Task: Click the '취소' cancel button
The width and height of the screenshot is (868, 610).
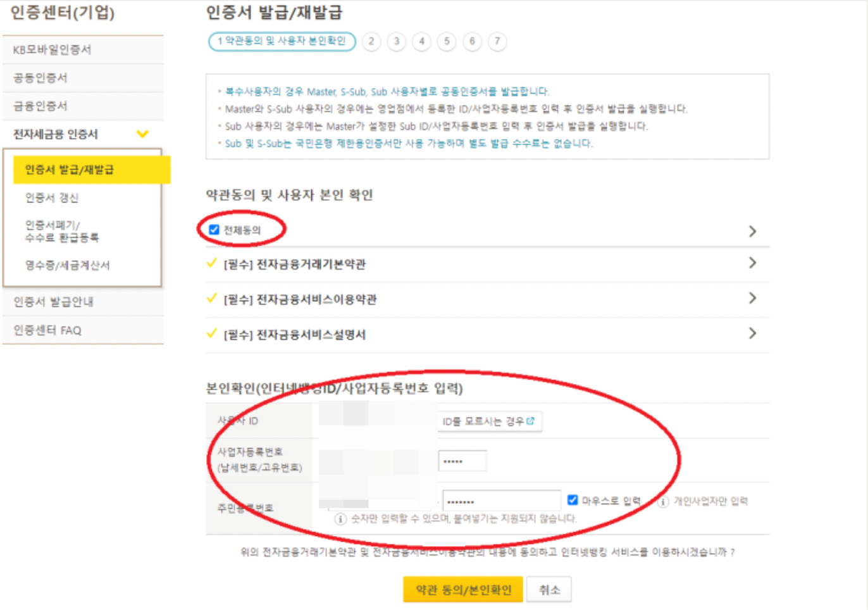Action: 550,588
